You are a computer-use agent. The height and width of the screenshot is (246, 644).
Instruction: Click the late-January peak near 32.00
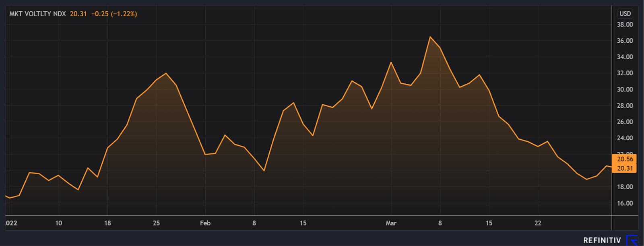pos(166,73)
